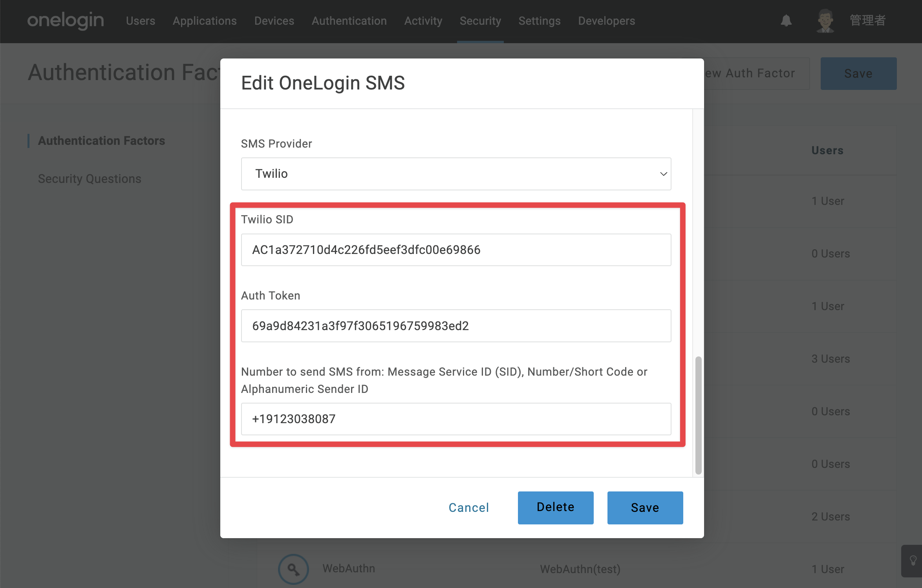This screenshot has height=588, width=922.
Task: Open the Devices menu
Action: click(x=274, y=20)
